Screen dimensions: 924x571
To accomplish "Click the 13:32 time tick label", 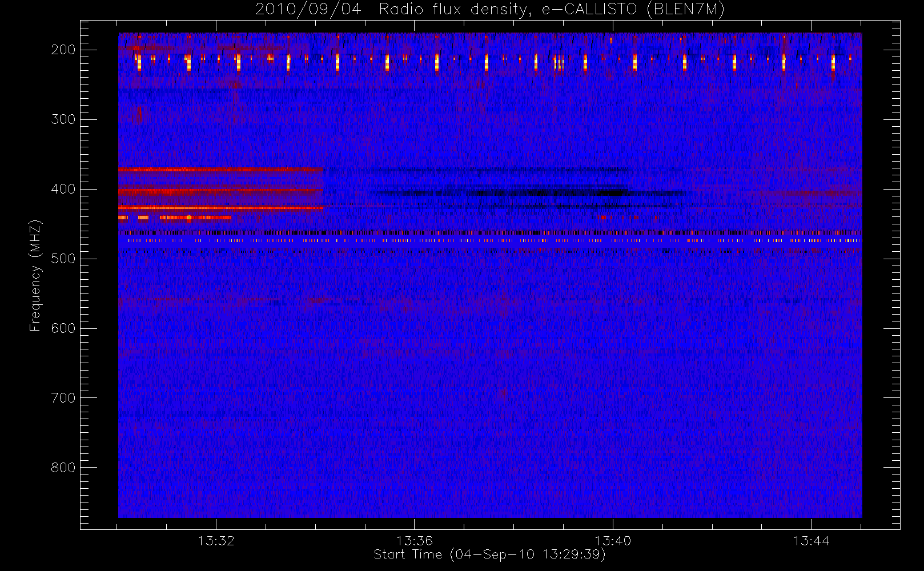I will (216, 541).
